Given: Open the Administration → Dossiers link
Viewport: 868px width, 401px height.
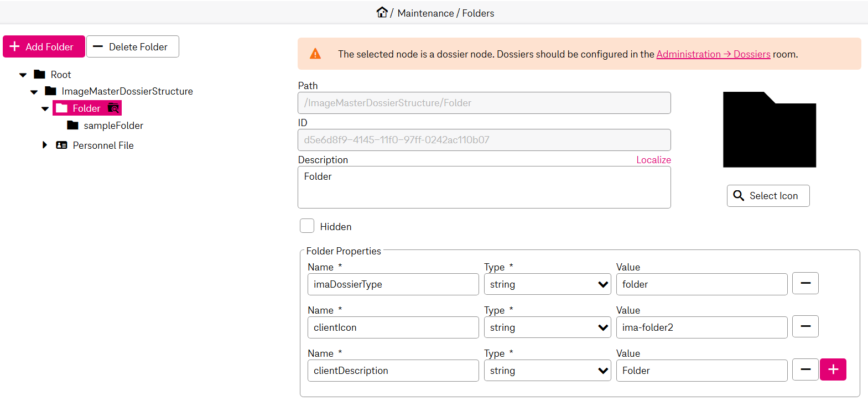Looking at the screenshot, I should 713,54.
